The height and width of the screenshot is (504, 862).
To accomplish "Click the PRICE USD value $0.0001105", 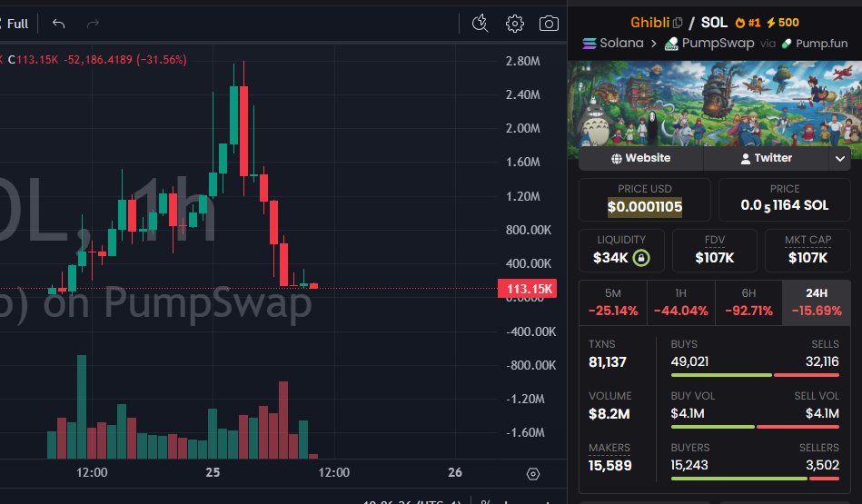I will [x=644, y=207].
